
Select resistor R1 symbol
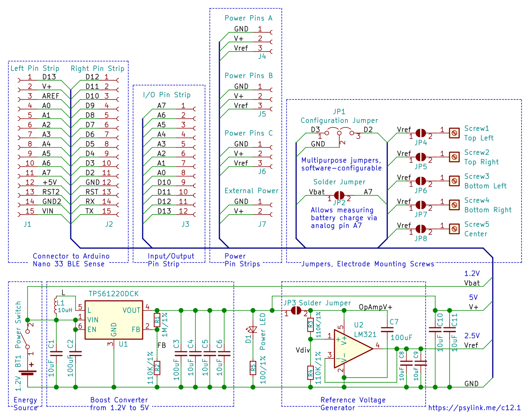(x=157, y=320)
